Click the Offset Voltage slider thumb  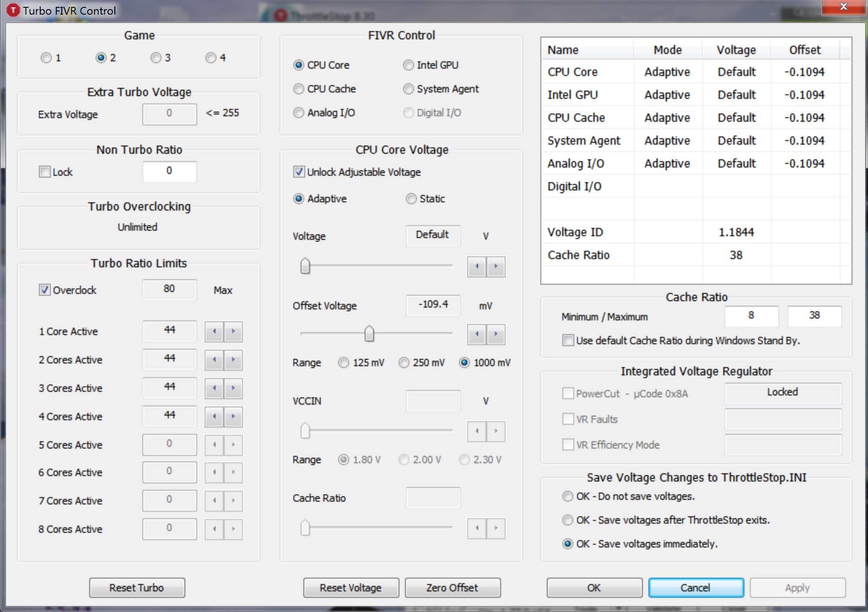point(369,334)
